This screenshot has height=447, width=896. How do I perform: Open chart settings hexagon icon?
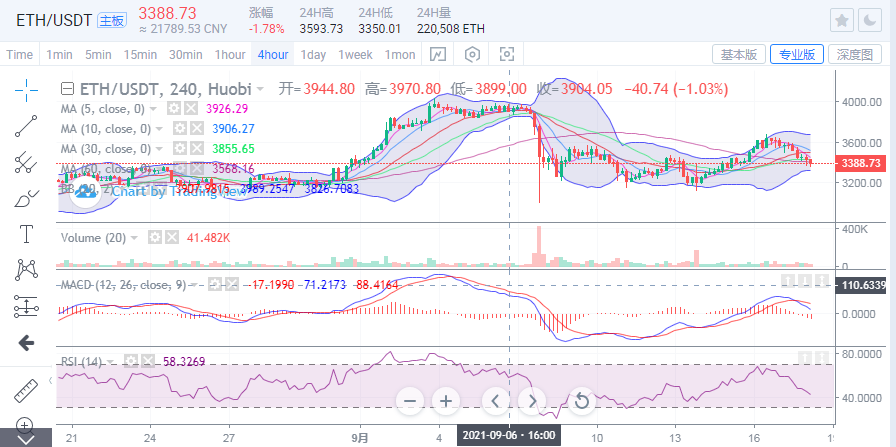click(x=473, y=54)
